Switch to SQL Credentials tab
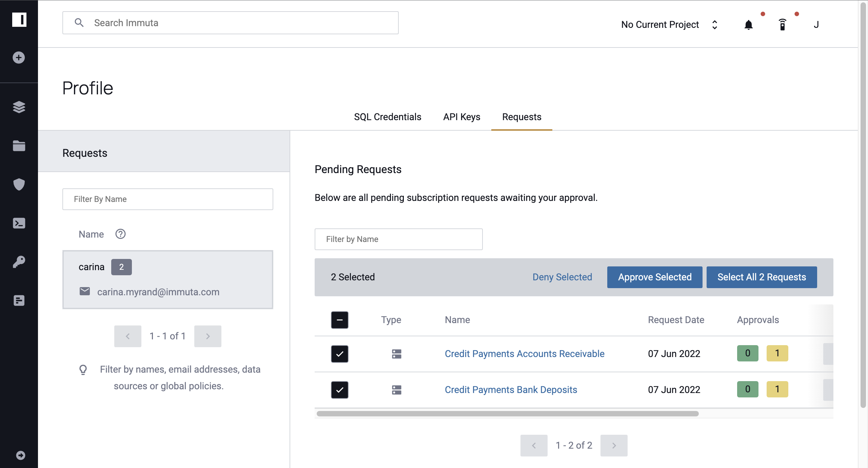 (387, 116)
